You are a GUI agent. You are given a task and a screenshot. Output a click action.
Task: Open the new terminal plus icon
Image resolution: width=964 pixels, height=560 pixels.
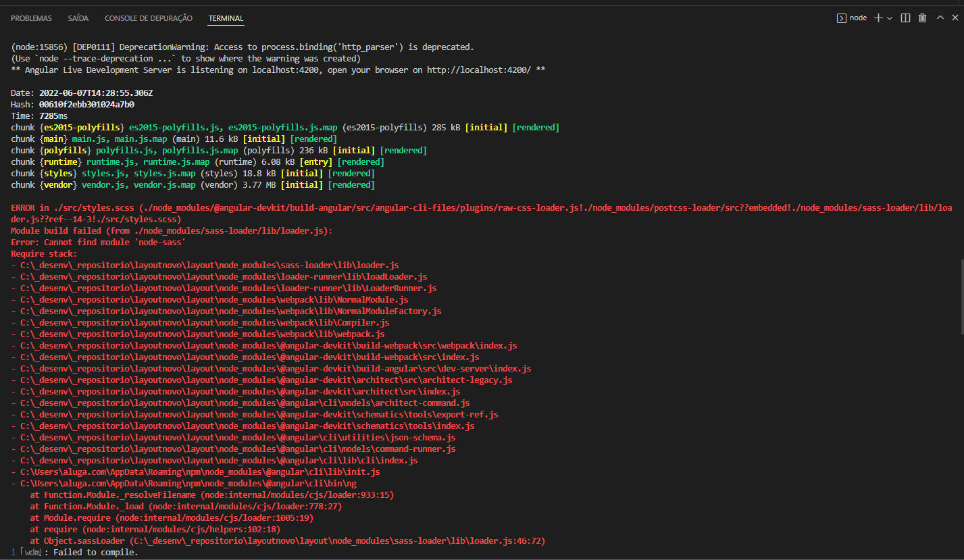click(x=878, y=18)
